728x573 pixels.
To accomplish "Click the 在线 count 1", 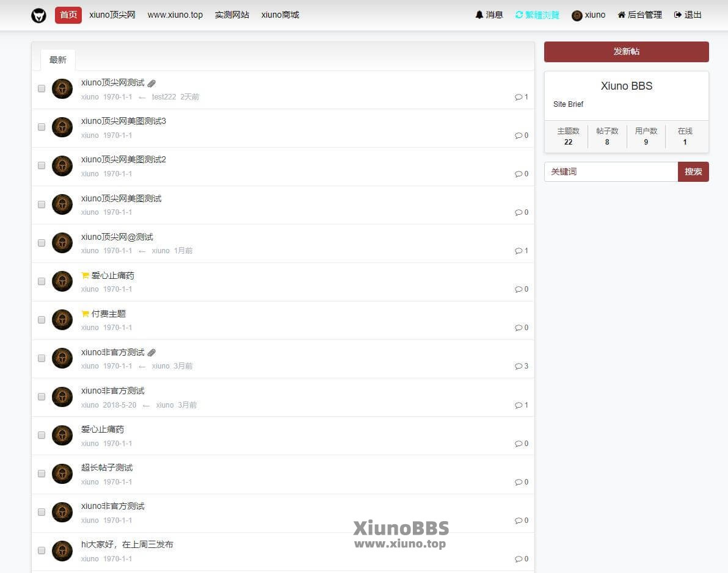I will pyautogui.click(x=685, y=142).
